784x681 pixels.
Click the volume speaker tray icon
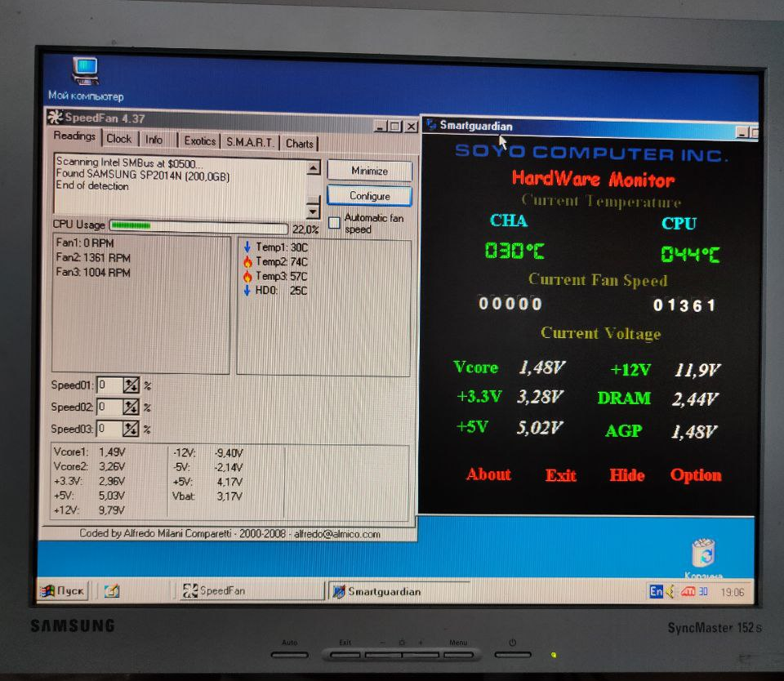(x=670, y=592)
